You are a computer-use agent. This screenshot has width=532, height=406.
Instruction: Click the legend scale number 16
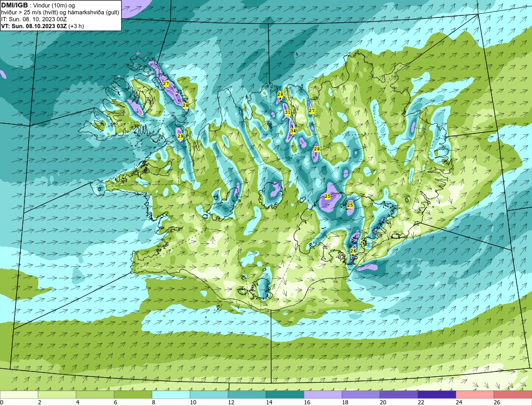point(307,402)
